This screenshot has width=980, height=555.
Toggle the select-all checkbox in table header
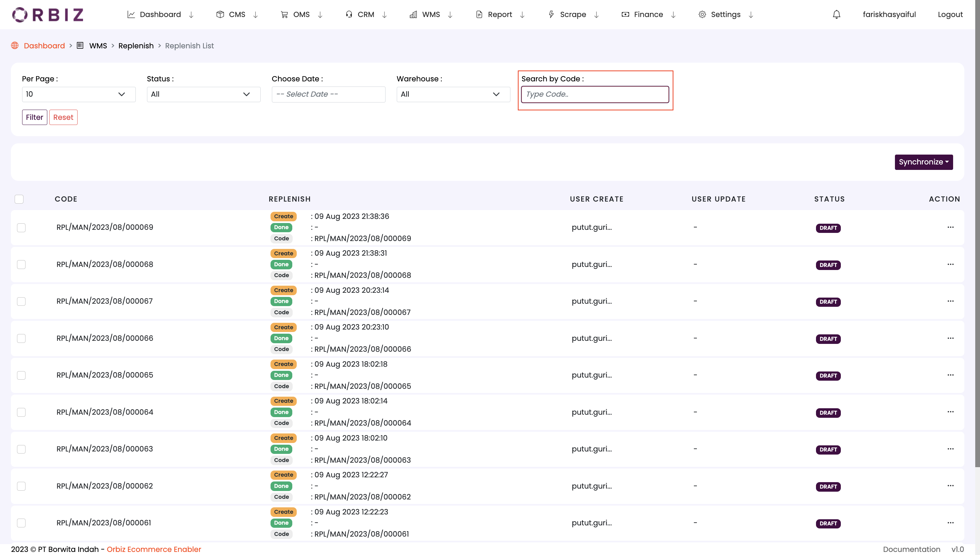(x=19, y=199)
